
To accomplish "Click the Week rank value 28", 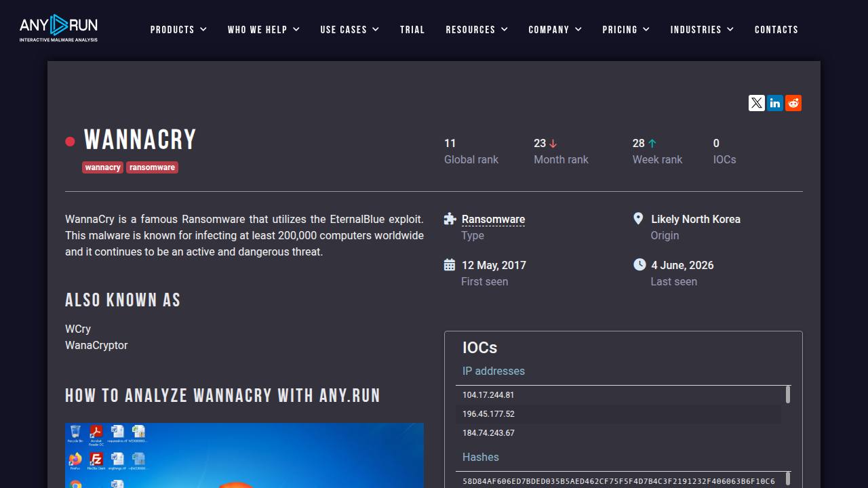I will coord(639,144).
